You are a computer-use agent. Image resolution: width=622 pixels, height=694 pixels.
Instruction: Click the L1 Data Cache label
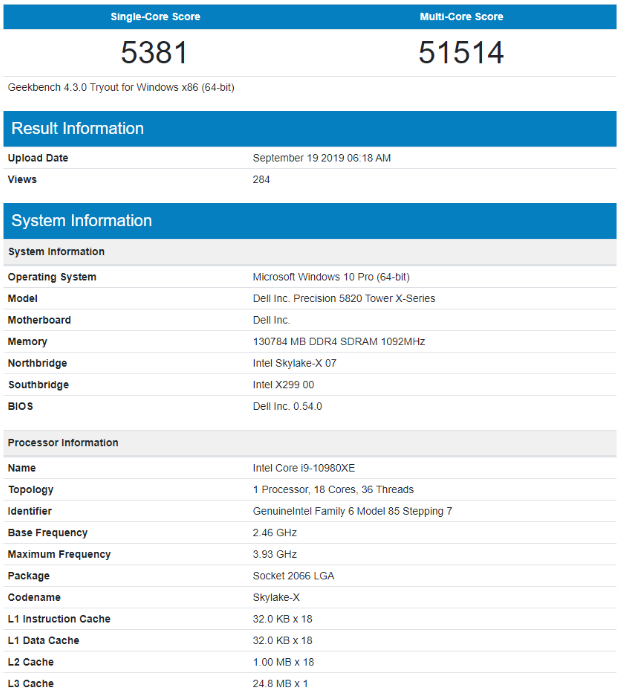point(43,641)
